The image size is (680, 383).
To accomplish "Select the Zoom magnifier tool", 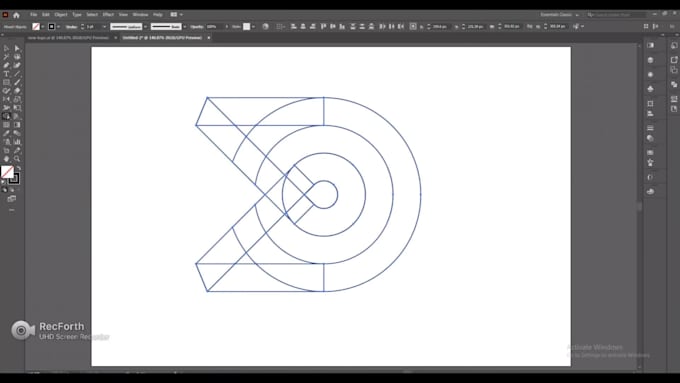I will [17, 159].
